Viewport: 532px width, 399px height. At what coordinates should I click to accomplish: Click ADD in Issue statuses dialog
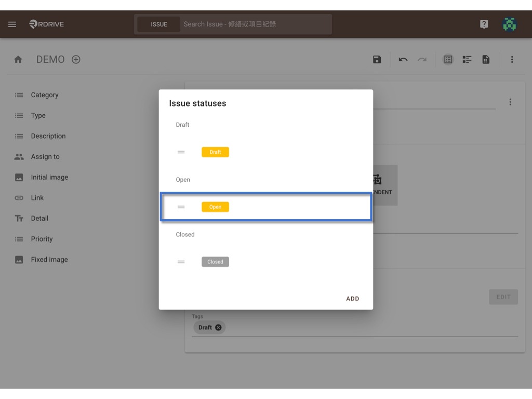(x=353, y=299)
